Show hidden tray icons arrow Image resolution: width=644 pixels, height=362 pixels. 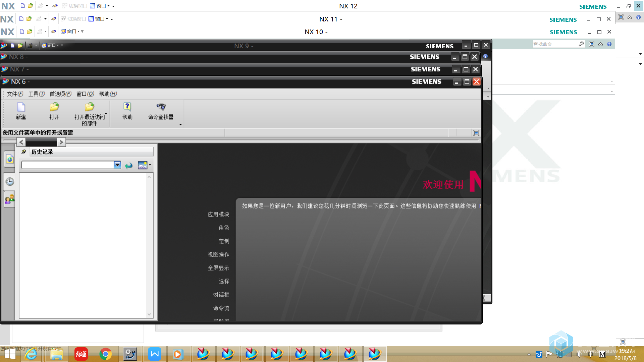(529, 354)
